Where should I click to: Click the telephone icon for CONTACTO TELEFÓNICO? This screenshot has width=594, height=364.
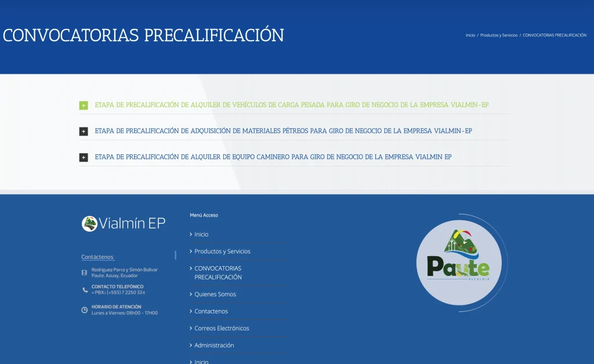point(85,289)
